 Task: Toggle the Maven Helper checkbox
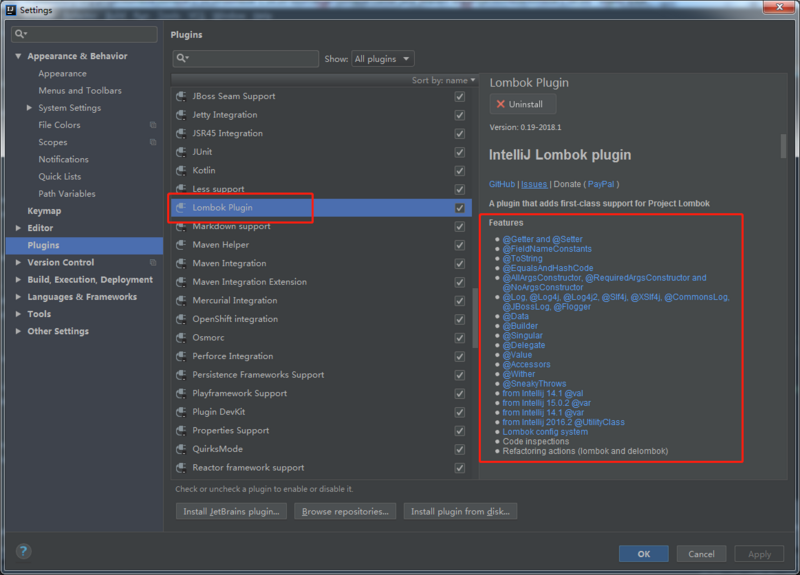[460, 245]
